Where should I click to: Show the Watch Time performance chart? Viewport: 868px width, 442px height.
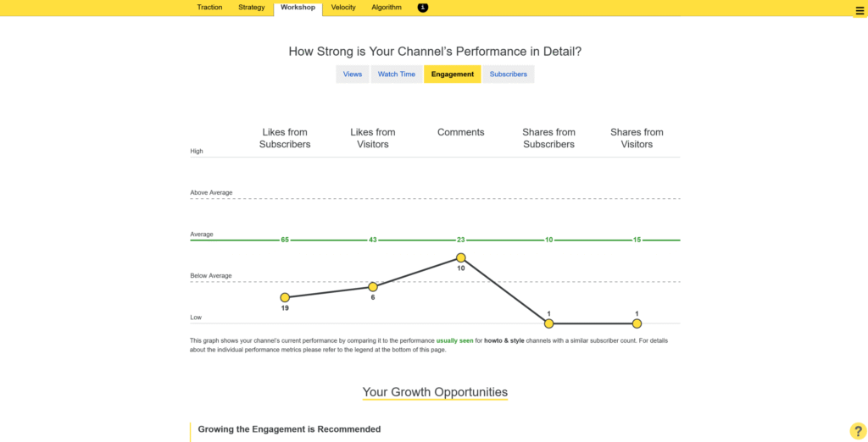coord(397,75)
